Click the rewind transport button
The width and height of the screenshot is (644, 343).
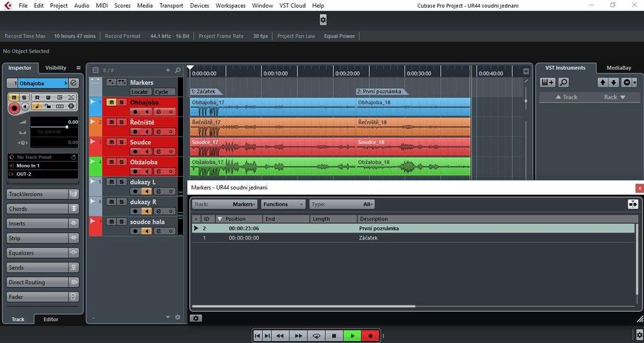tap(280, 335)
